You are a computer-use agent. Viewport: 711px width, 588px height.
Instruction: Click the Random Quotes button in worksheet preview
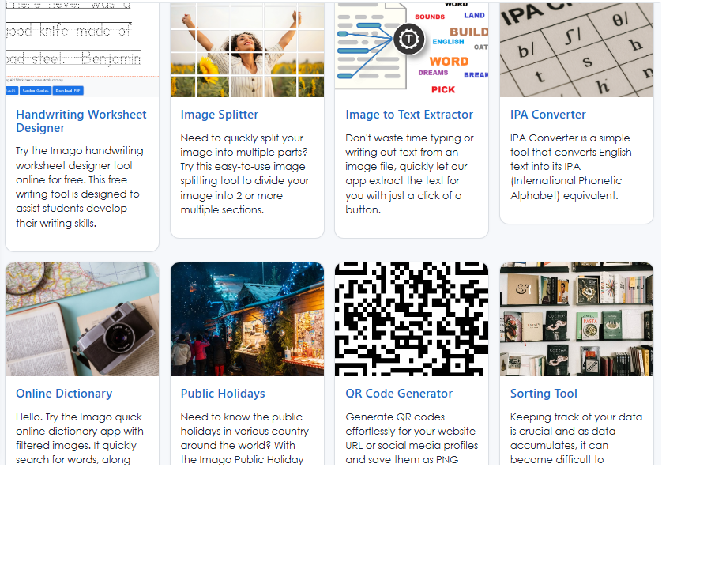click(35, 91)
